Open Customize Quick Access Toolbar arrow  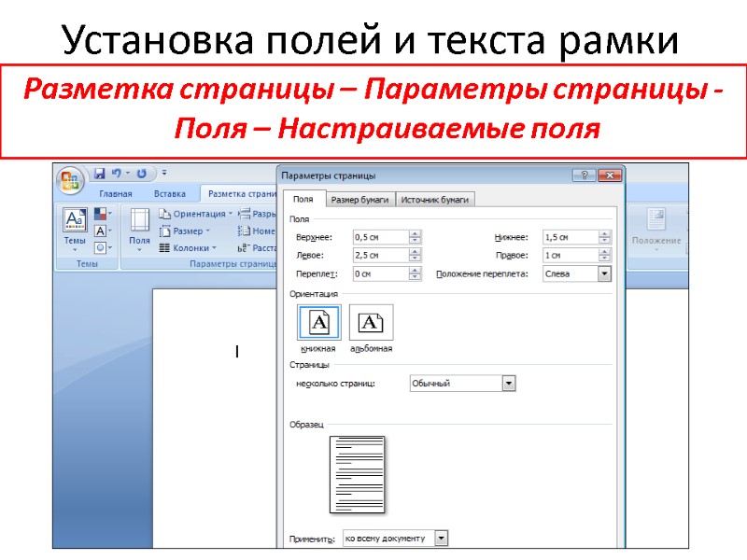(x=164, y=173)
